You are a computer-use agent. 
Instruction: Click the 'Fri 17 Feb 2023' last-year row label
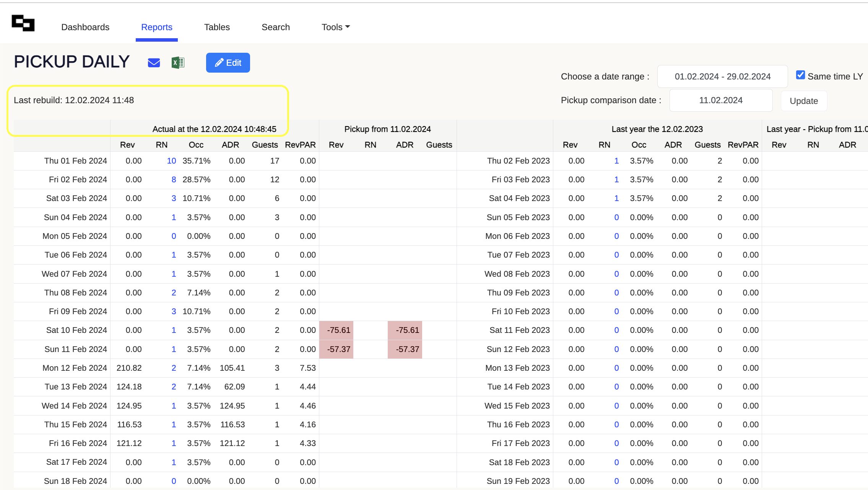pos(521,443)
